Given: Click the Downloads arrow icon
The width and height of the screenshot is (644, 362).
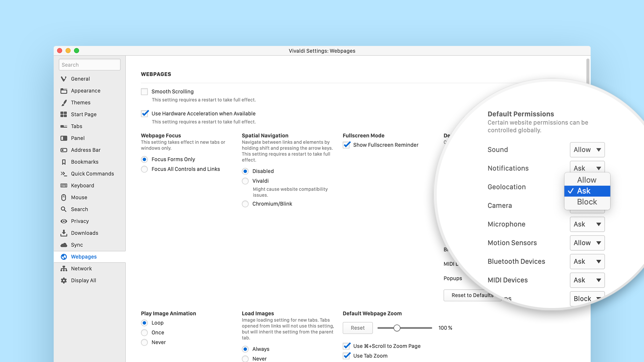Looking at the screenshot, I should click(64, 233).
